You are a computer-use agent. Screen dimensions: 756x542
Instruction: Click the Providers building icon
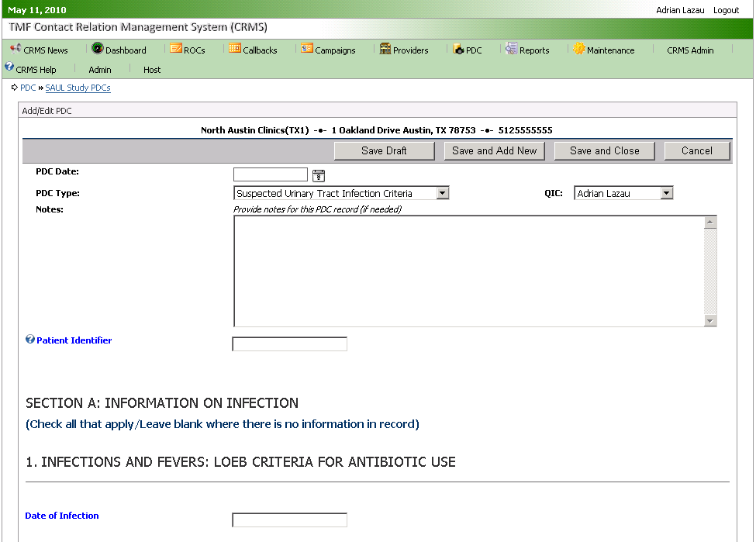[385, 48]
